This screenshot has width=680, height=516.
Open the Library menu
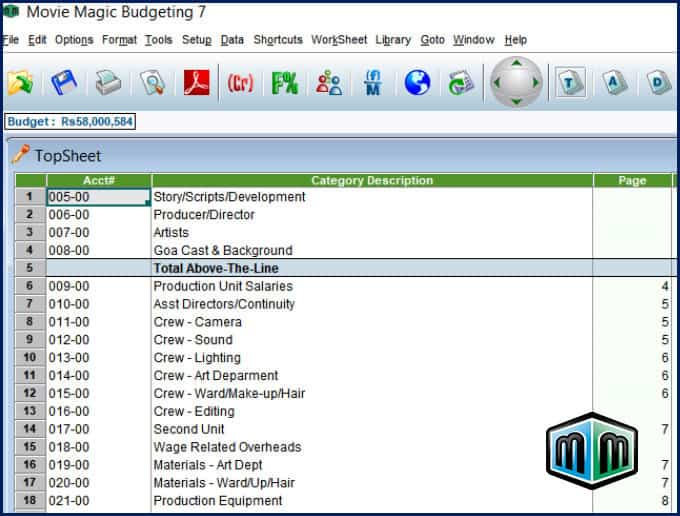(x=393, y=40)
